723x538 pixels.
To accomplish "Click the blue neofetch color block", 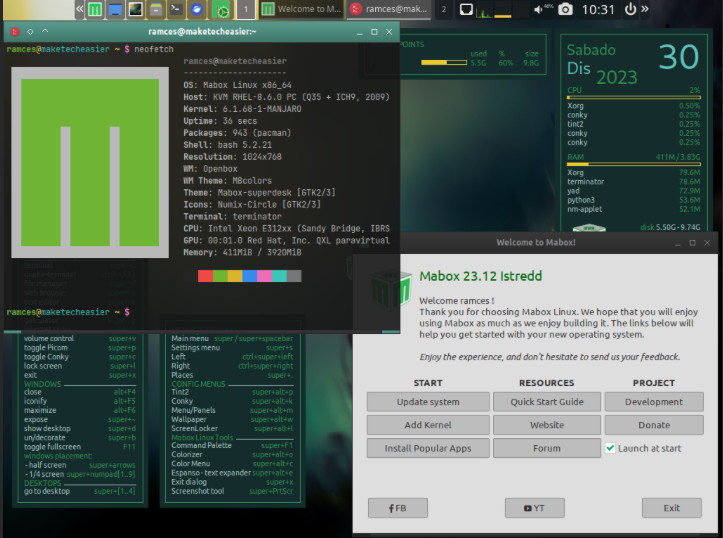I will pos(249,276).
